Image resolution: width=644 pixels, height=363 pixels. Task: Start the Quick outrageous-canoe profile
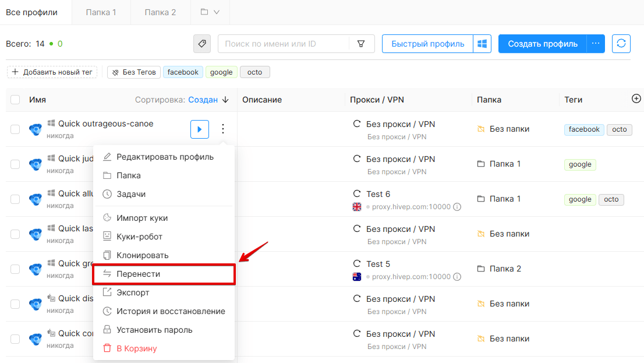pos(200,129)
